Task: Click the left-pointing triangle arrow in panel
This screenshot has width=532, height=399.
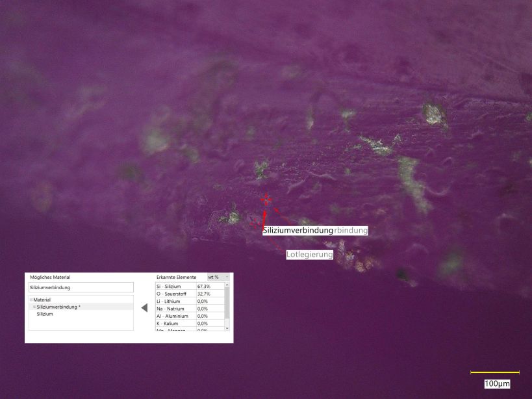Action: pos(144,307)
